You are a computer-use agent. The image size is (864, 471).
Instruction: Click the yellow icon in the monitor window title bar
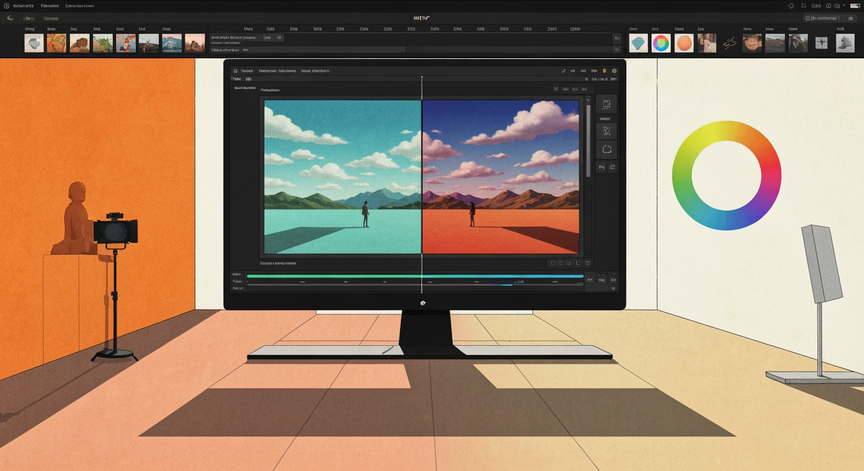(x=604, y=71)
